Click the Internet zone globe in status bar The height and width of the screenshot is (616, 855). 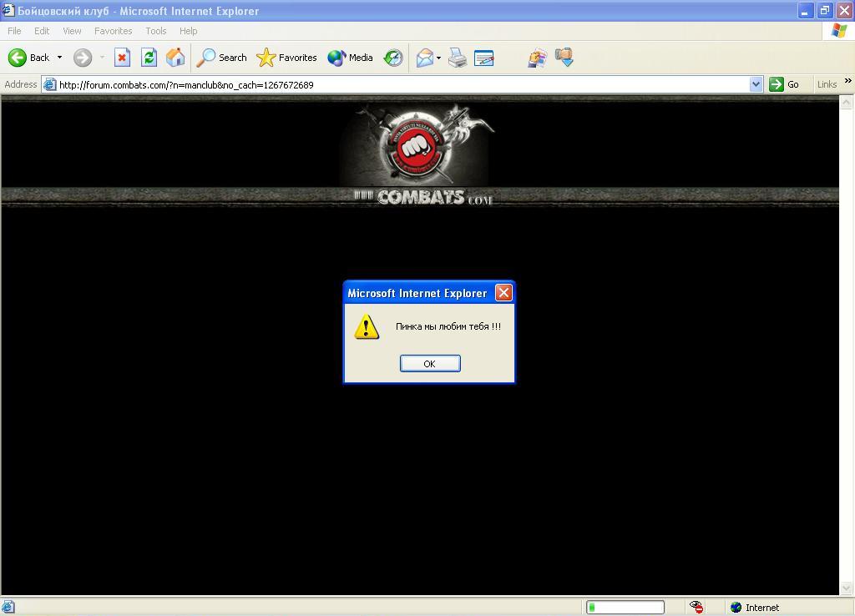tap(736, 608)
